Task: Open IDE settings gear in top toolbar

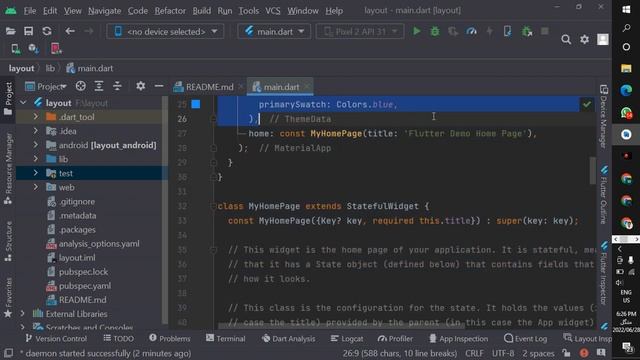Action: pos(584,39)
